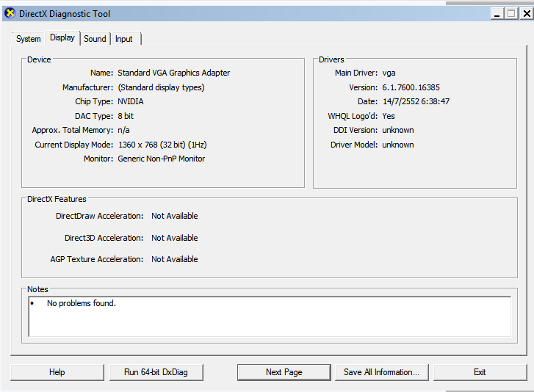Select the Display tab
Image resolution: width=534 pixels, height=392 pixels.
coord(62,38)
